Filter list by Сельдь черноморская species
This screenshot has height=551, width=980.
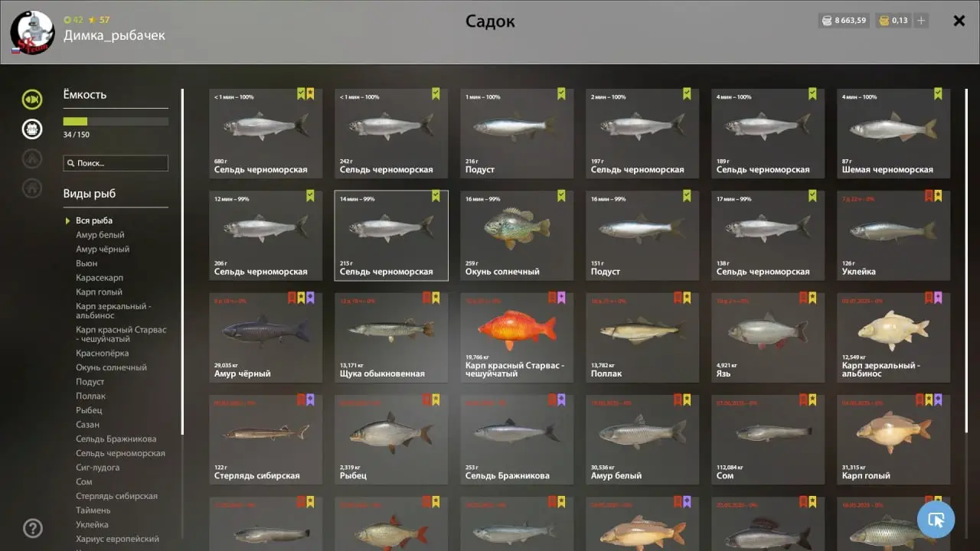pos(120,453)
